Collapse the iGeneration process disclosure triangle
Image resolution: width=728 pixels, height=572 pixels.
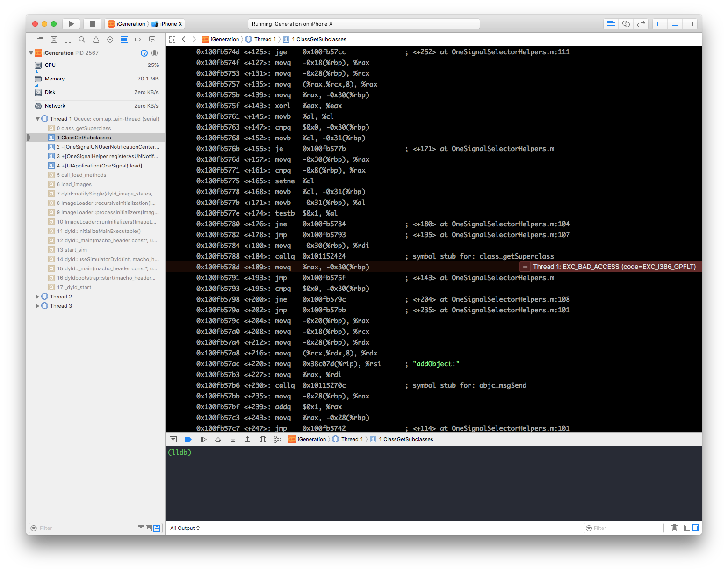coord(31,53)
